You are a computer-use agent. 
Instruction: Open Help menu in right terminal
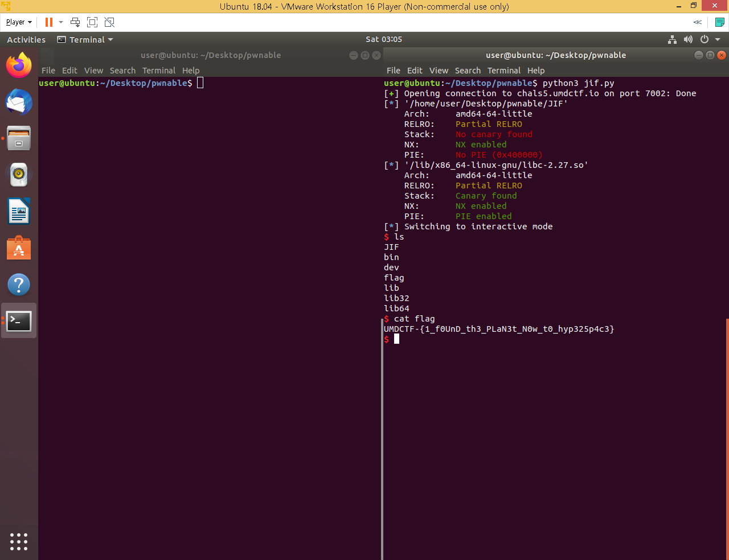pos(536,71)
